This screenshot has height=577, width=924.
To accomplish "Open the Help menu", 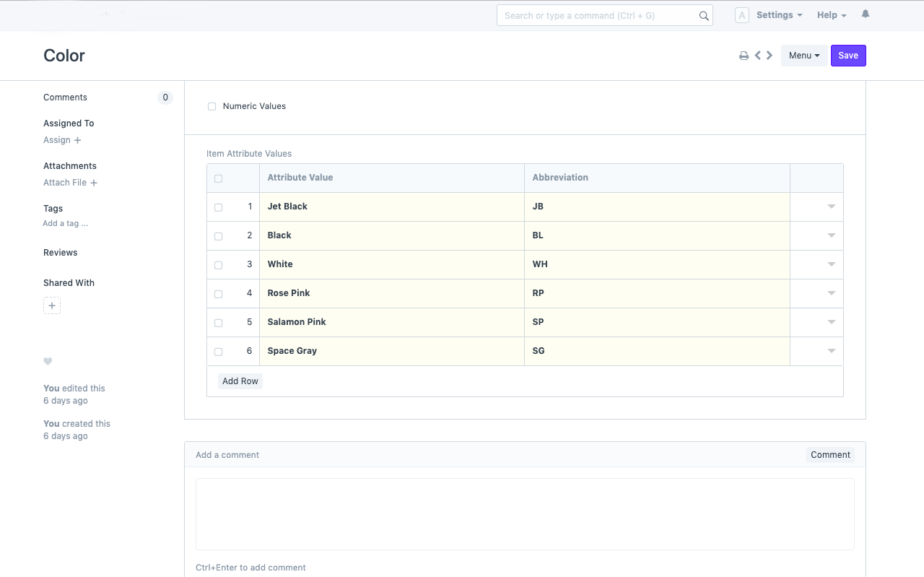I will 831,15.
